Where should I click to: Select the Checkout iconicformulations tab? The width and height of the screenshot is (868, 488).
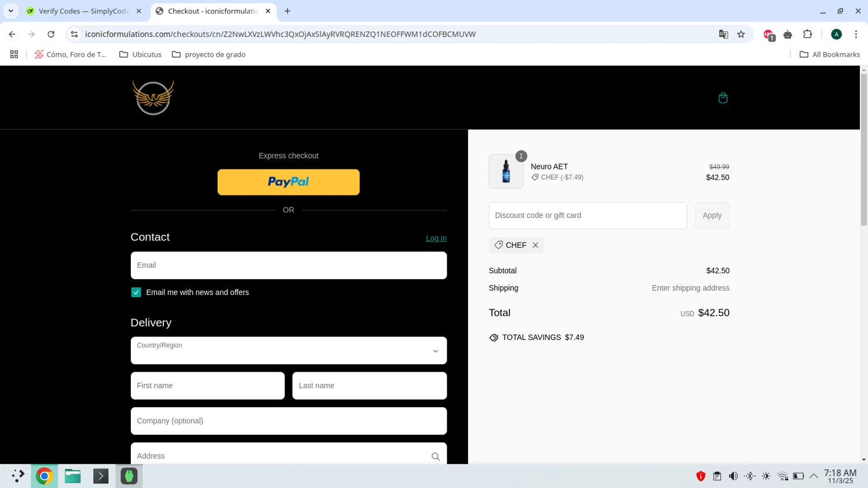tap(214, 11)
